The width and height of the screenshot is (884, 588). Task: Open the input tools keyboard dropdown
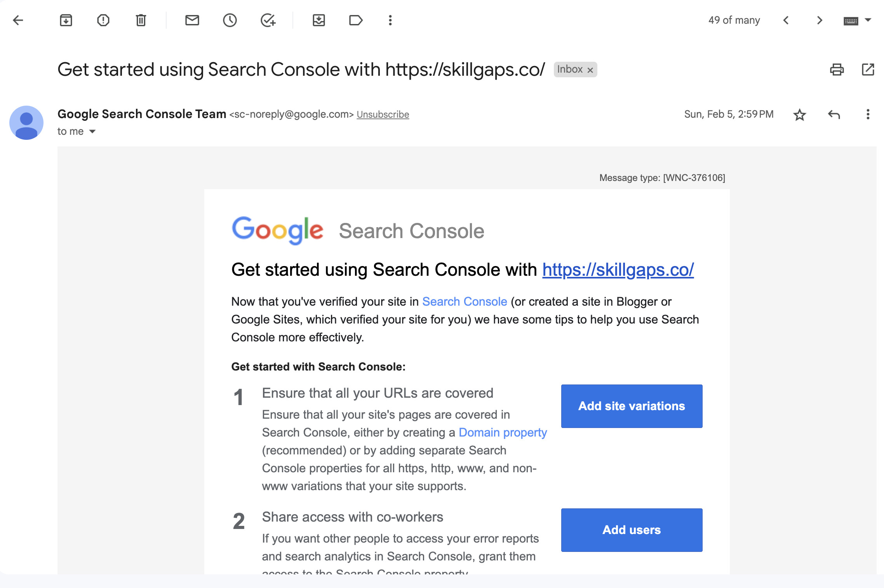(x=868, y=20)
